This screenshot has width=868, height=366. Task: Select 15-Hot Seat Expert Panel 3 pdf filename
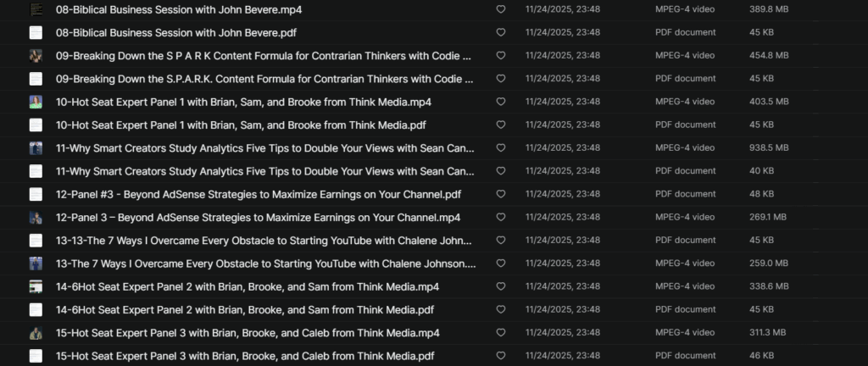coord(245,356)
